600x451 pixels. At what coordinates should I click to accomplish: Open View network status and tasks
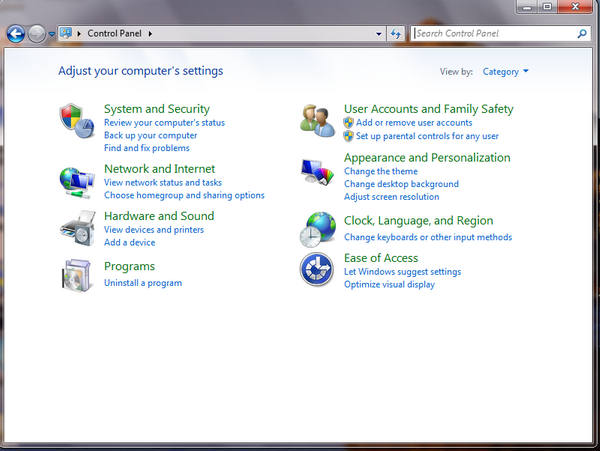tap(163, 182)
